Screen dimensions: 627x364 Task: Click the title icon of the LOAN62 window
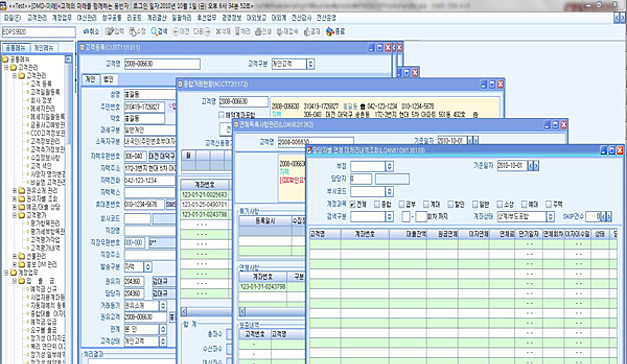(x=236, y=125)
